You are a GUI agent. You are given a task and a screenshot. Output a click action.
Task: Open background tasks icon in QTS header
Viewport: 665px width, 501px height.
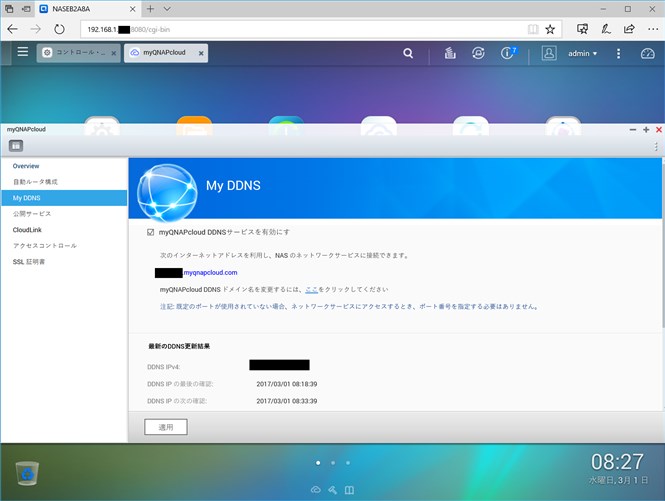(450, 53)
